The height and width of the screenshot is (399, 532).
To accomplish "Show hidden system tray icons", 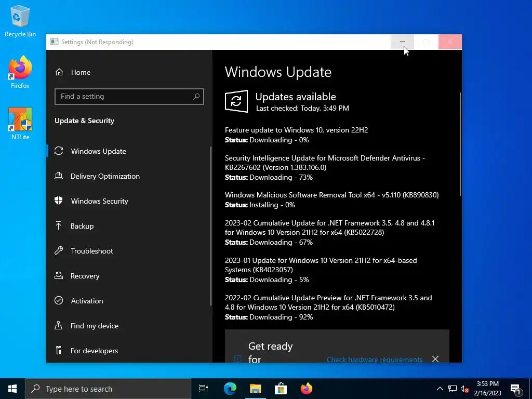I will (440, 389).
